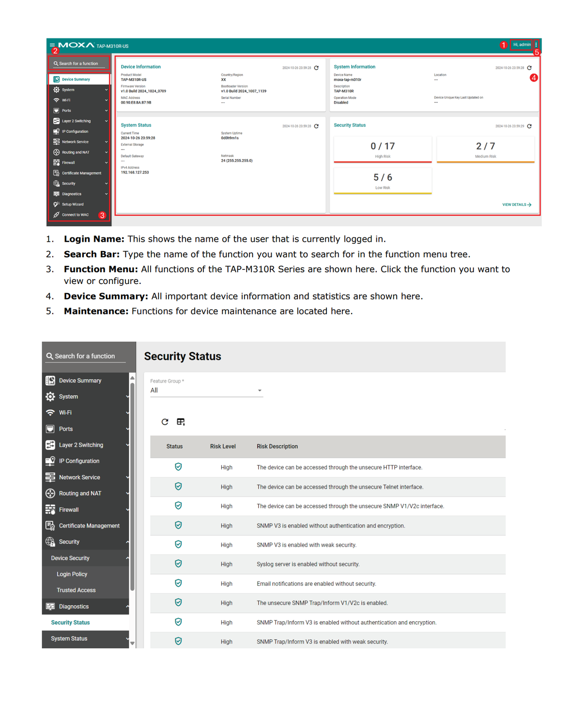Refresh the System Status panel
588x706 pixels.
coord(317,126)
